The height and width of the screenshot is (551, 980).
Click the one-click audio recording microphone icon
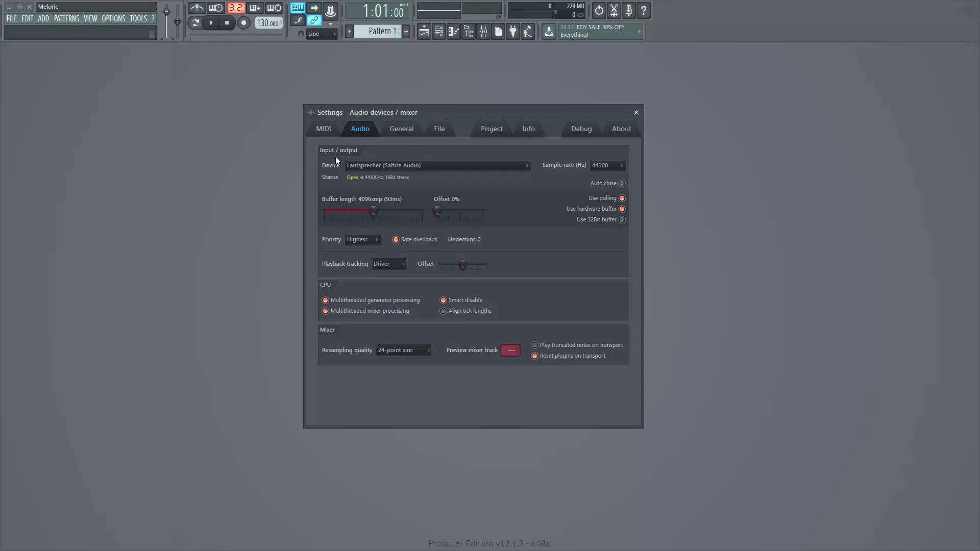(629, 10)
